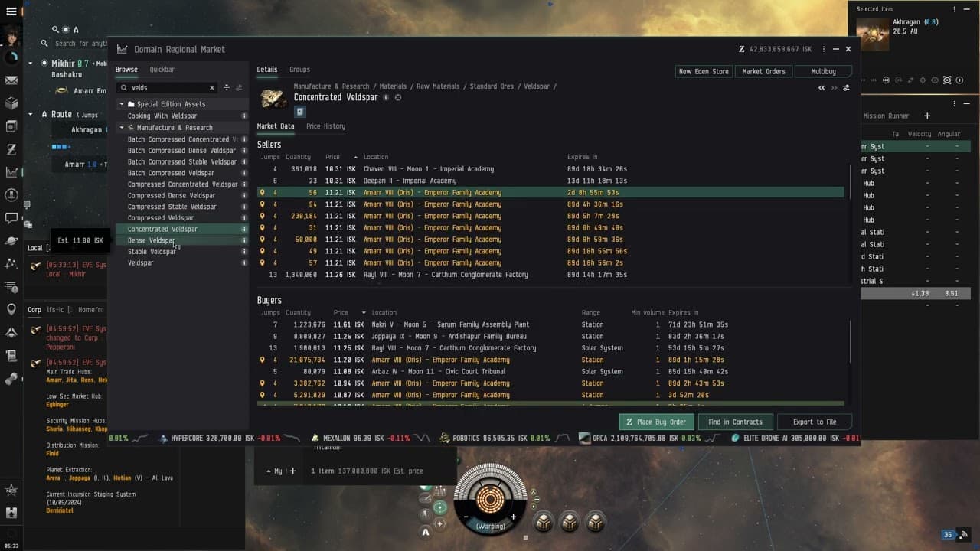This screenshot has height=551, width=980.
Task: Select the Chaven VIII Imperial Academy sell order
Action: click(550, 169)
